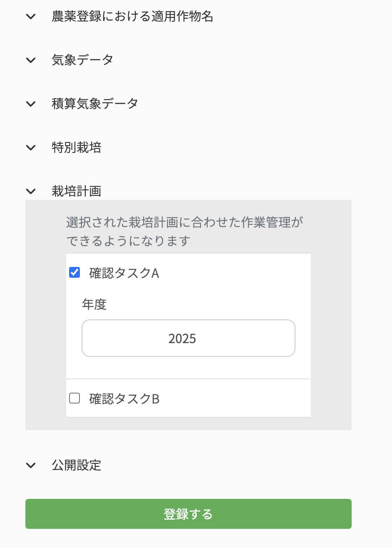Screen dimensions: 392x548
Task: Uncheck the 確認タスクA checkbox
Action: [74, 273]
